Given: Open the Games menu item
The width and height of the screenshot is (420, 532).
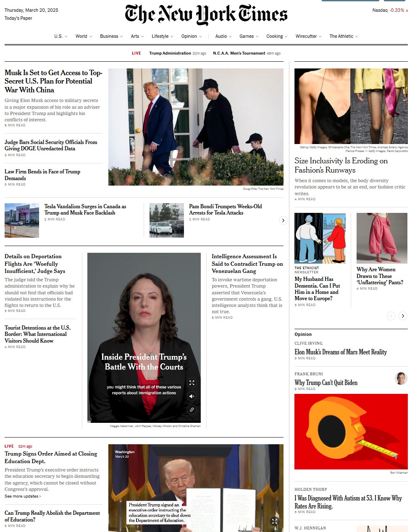Looking at the screenshot, I should [249, 37].
